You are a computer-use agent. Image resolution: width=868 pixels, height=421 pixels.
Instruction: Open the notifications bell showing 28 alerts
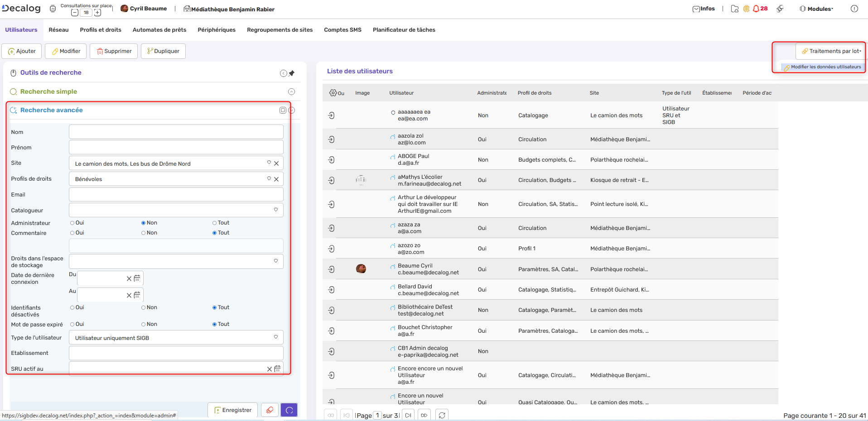point(756,8)
